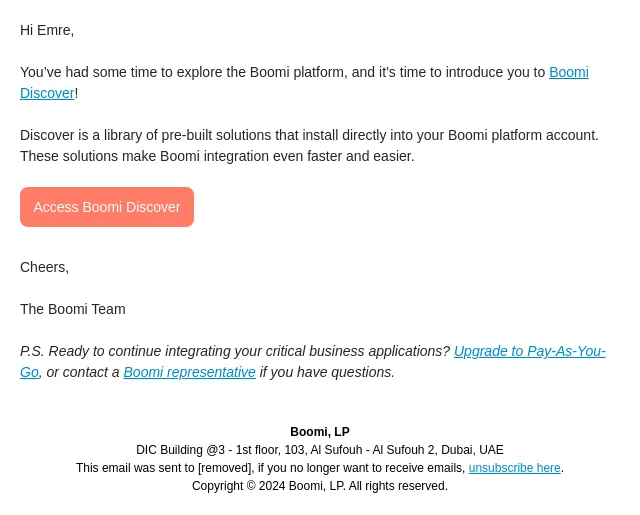This screenshot has width=640, height=515.
Task: Click the This email was sent to text
Action: [135, 468]
